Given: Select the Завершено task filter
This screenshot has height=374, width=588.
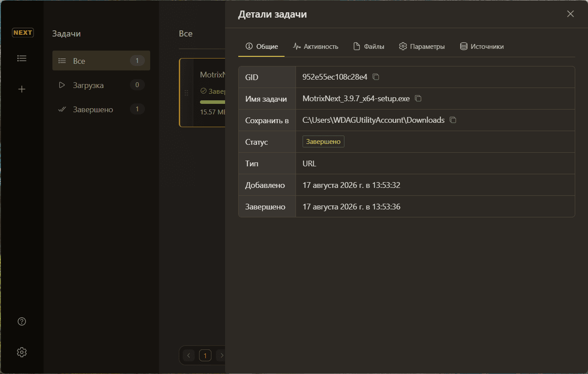Looking at the screenshot, I should click(x=101, y=109).
